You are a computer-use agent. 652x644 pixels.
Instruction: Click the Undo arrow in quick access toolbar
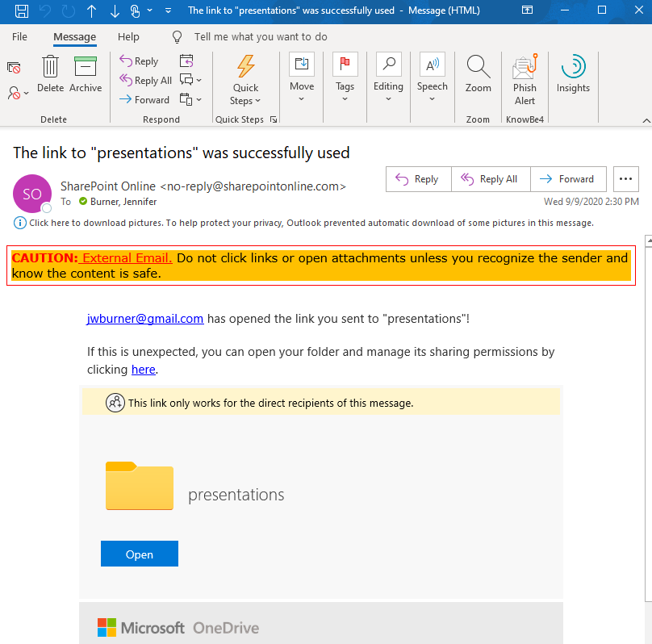point(45,10)
